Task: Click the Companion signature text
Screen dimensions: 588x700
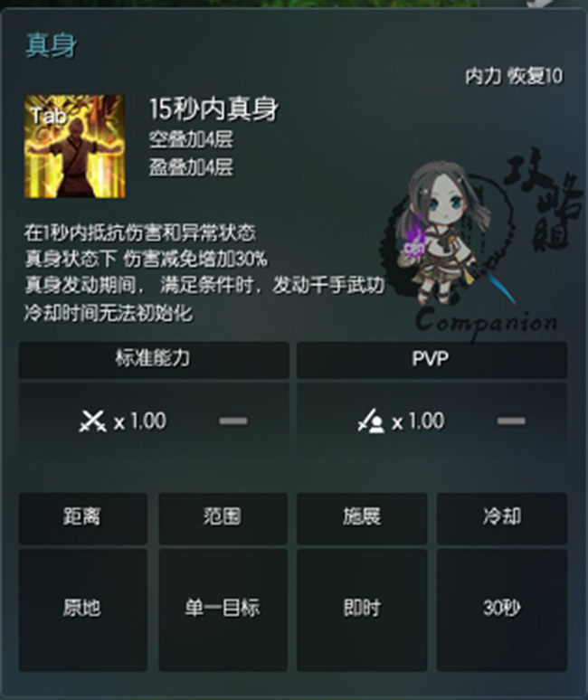Action: (x=487, y=322)
